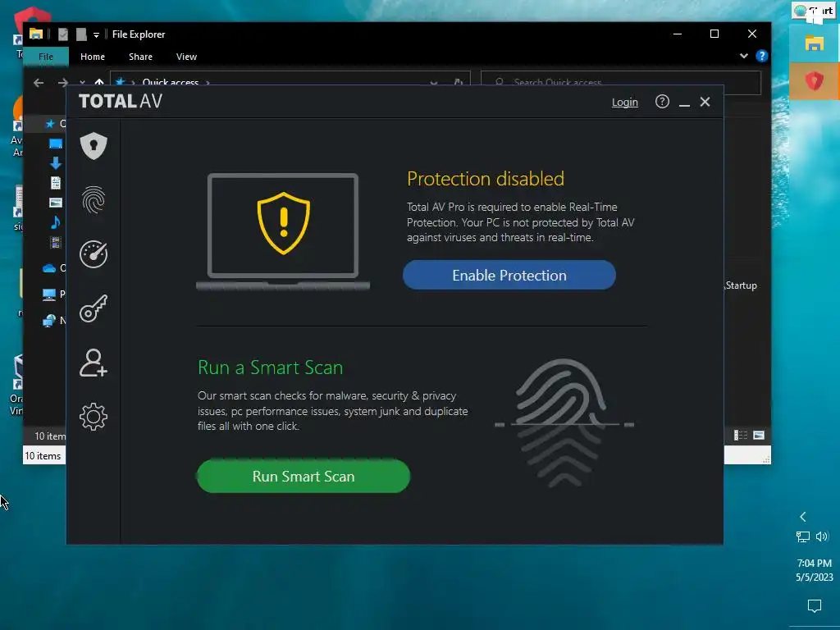Viewport: 840px width, 630px height.
Task: Close the TotalAV window
Action: point(705,102)
